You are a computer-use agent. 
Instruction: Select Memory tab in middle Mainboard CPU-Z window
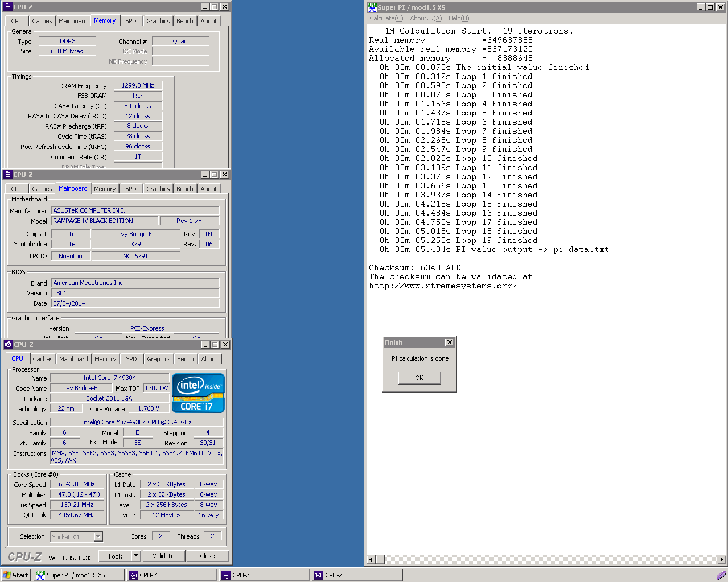(x=105, y=189)
